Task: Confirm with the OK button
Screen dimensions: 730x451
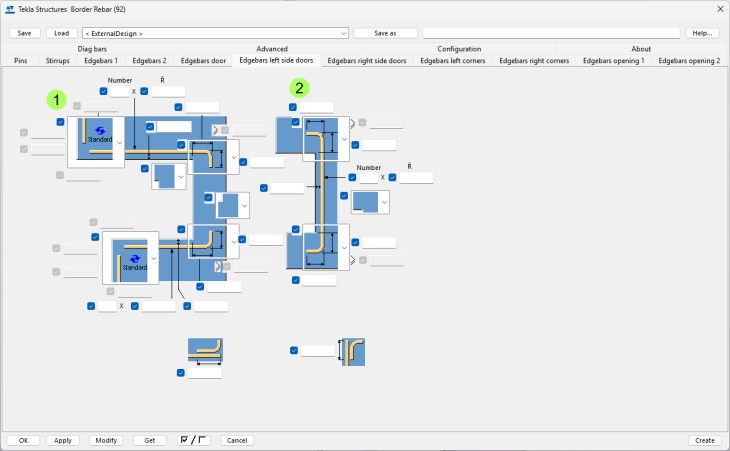Action: 23,440
